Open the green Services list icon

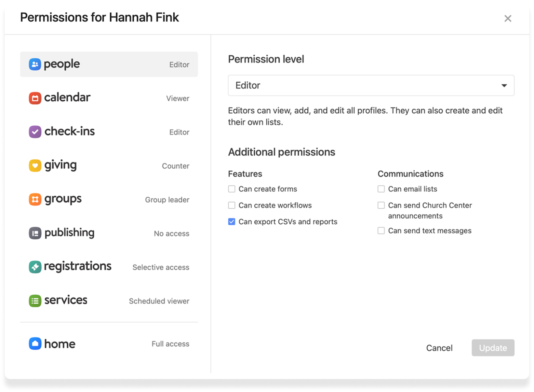[x=35, y=301]
